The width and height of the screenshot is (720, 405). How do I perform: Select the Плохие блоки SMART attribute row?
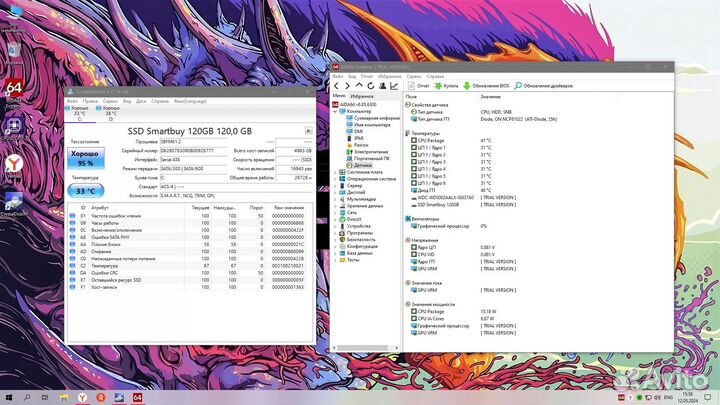[x=190, y=244]
